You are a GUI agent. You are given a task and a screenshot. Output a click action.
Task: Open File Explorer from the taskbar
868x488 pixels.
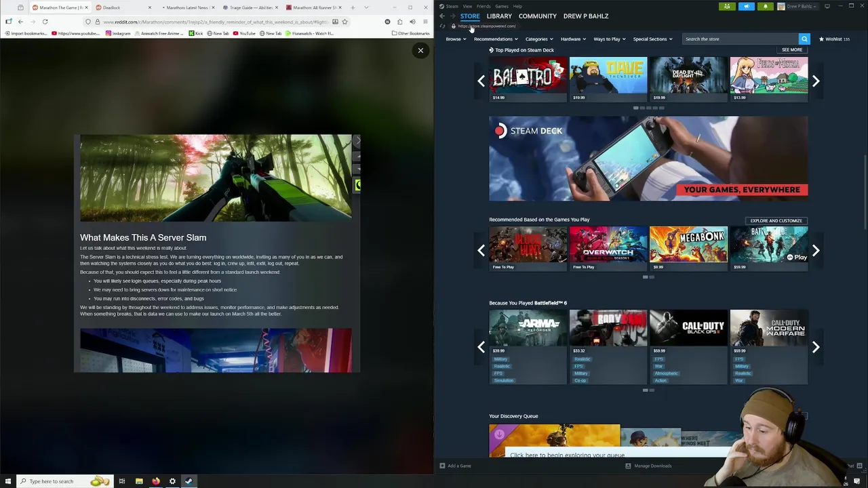139,481
